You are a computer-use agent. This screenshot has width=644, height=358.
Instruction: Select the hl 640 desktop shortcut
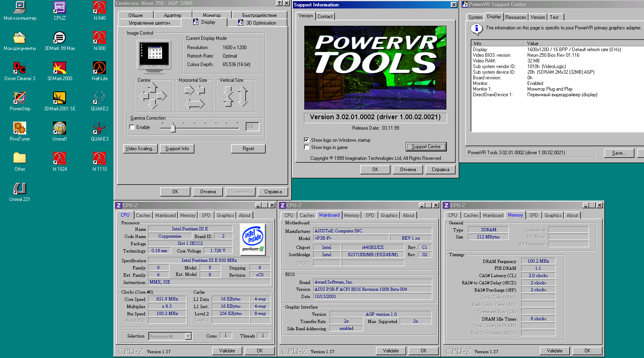[99, 10]
